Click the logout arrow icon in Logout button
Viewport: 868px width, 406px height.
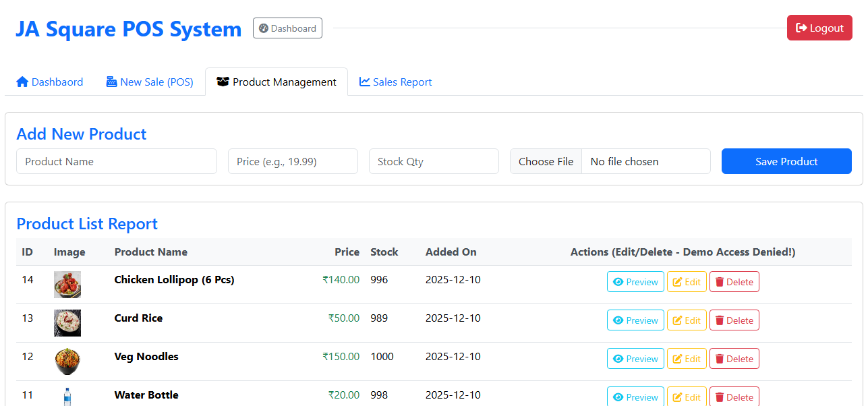[802, 27]
